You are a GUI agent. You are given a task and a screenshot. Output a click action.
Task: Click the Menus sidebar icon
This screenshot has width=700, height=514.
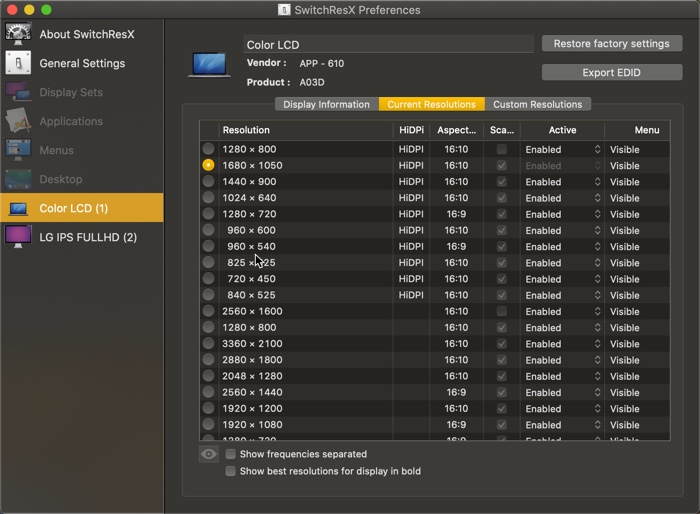point(18,150)
